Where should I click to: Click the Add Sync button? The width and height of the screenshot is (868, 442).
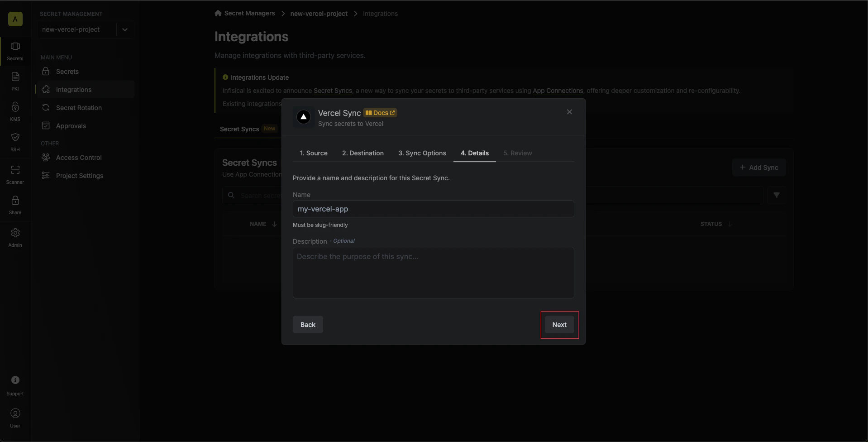pyautogui.click(x=759, y=168)
